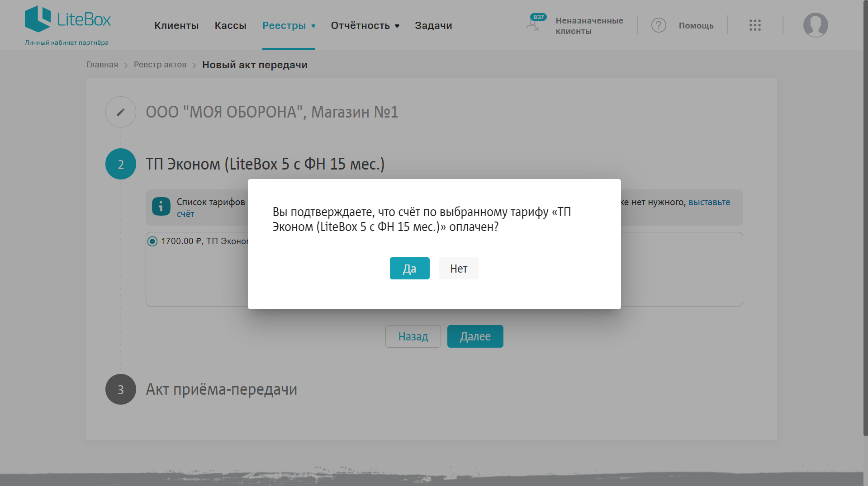Open the Задачи menu item
The height and width of the screenshot is (486, 868).
click(433, 26)
